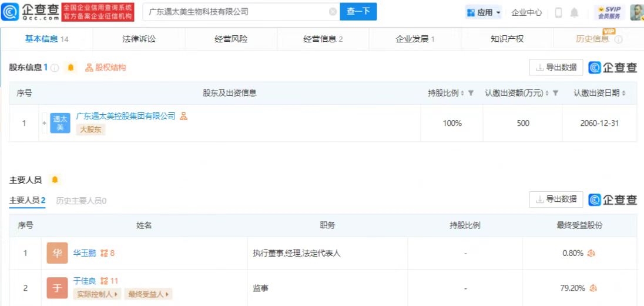
Task: Open 华玉鹏's profile link
Action: pyautogui.click(x=85, y=253)
